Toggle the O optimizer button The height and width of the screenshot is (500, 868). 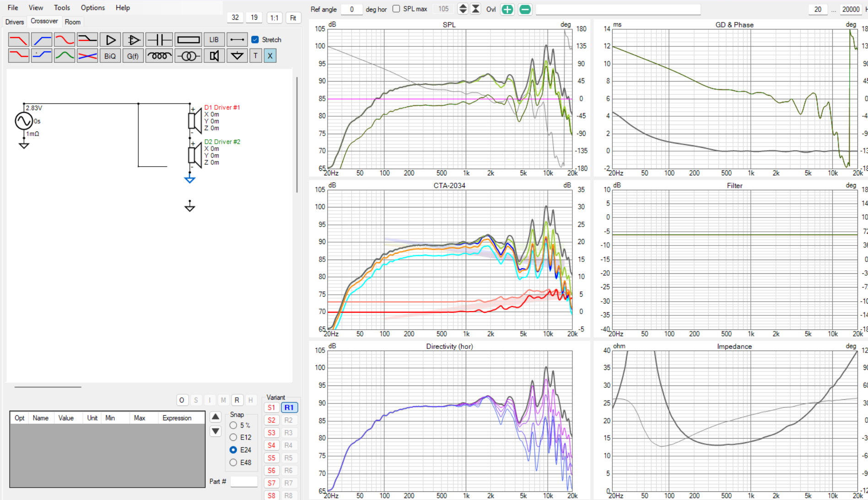point(182,400)
